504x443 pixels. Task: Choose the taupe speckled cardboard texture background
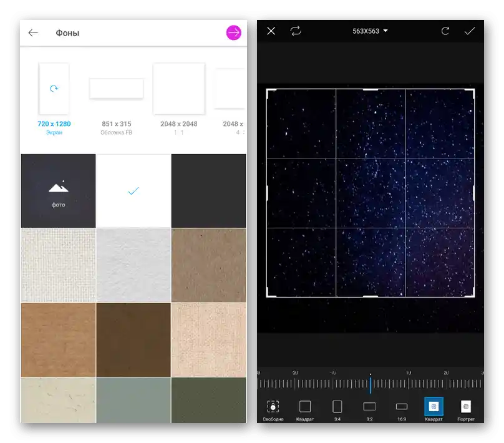[208, 265]
